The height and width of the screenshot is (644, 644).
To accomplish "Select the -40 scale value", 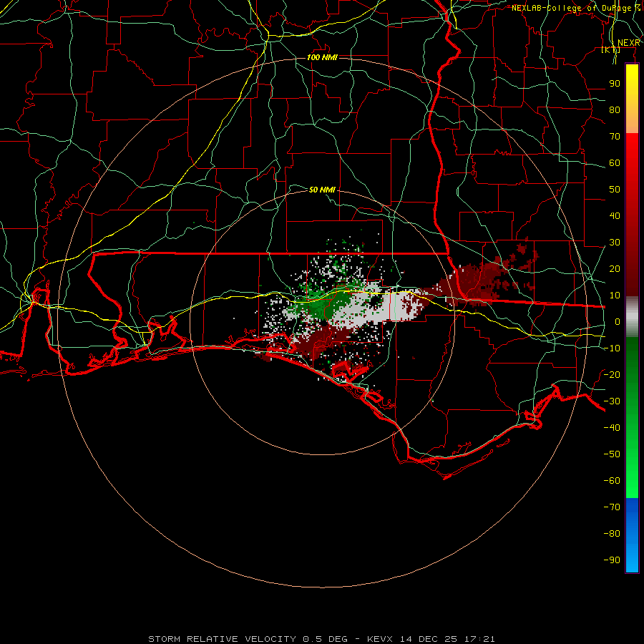I will [612, 428].
